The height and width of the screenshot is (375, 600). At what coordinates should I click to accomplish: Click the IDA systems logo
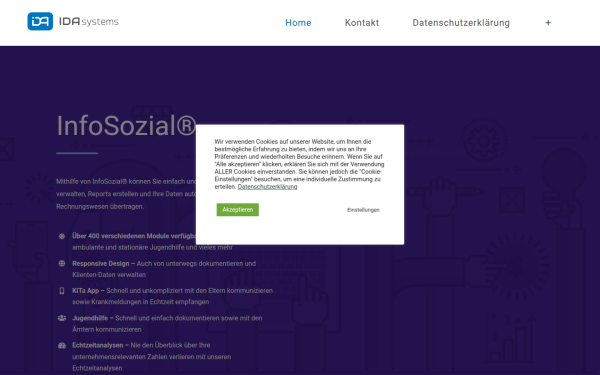73,21
